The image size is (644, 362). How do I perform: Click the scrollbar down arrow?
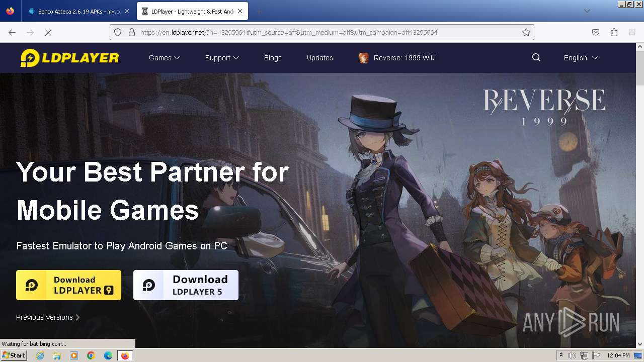640,344
